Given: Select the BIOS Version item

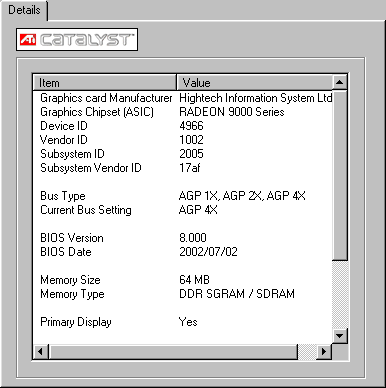Looking at the screenshot, I should [72, 238].
